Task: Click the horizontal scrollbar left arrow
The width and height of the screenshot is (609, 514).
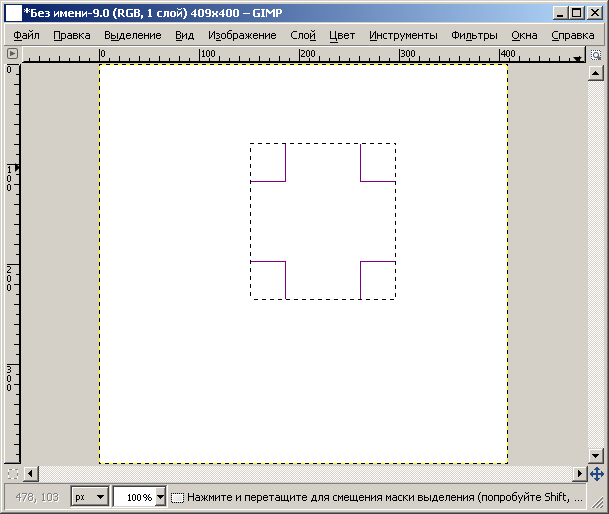Action: tap(31, 474)
